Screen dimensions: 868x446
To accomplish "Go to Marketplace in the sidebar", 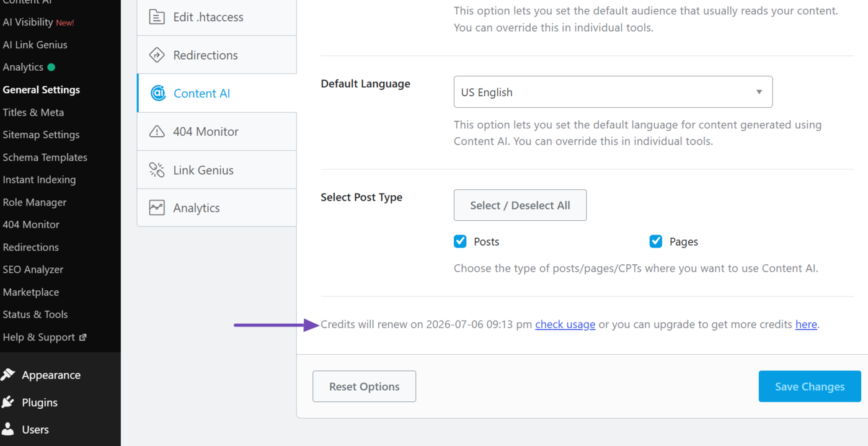I will pyautogui.click(x=30, y=292).
